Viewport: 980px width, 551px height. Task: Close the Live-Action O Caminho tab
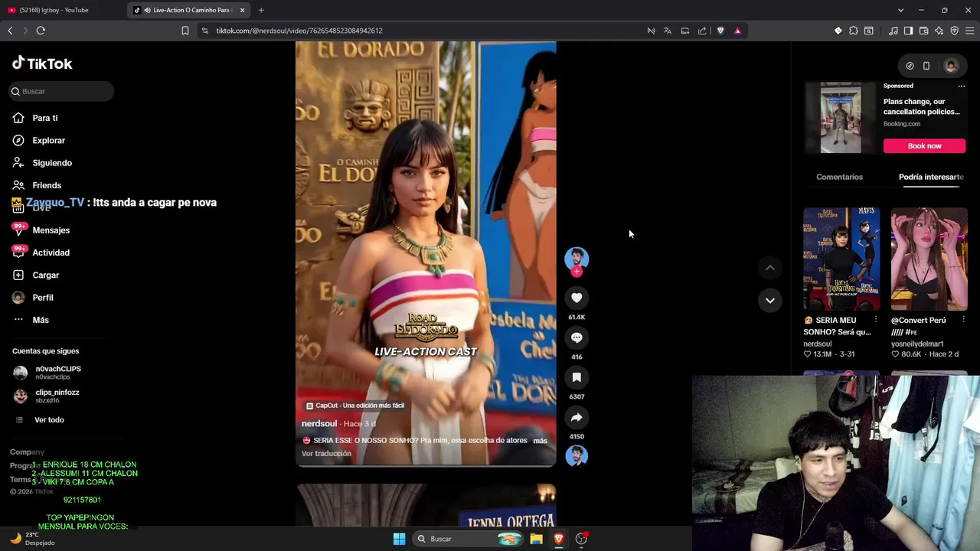coord(243,10)
